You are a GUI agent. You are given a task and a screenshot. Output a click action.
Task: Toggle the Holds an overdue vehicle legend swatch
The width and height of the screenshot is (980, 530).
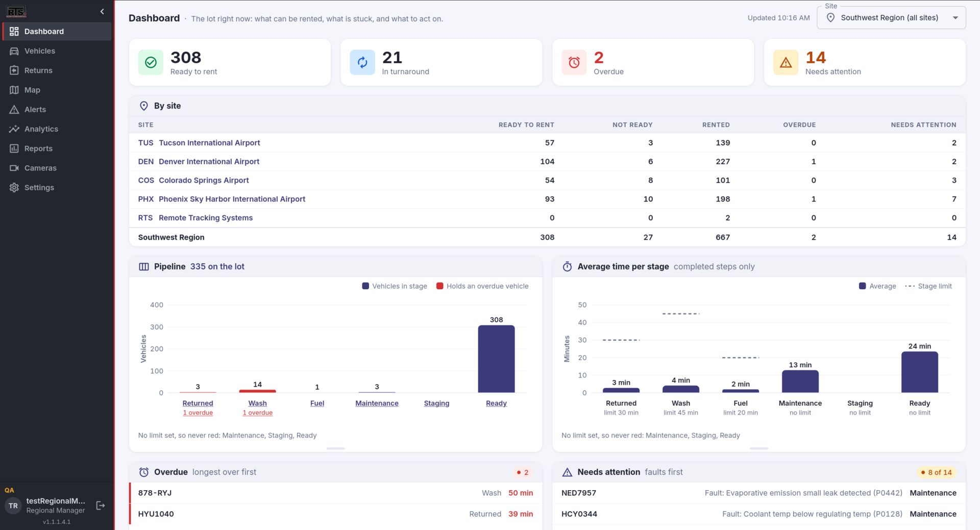click(440, 286)
